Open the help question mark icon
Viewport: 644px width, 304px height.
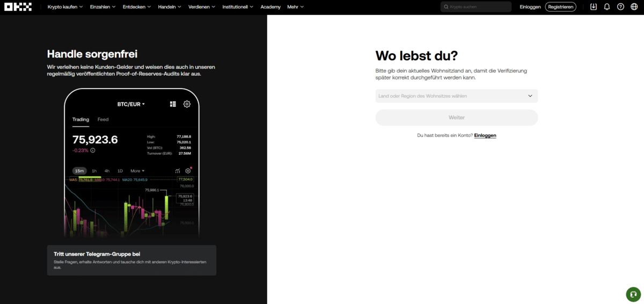[620, 7]
